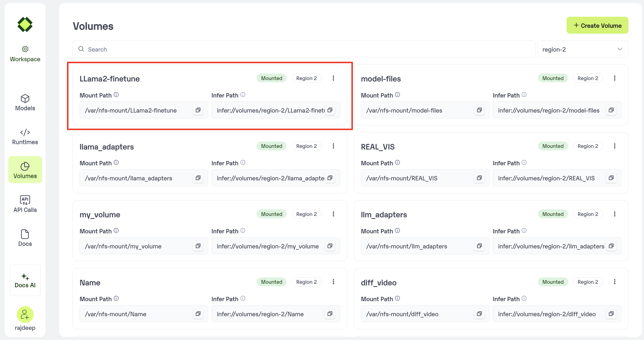This screenshot has width=644, height=340.
Task: Open three-dot menu for REAL_VIS volume
Action: coord(615,146)
